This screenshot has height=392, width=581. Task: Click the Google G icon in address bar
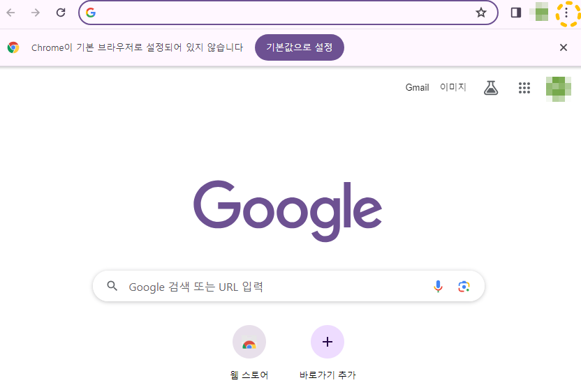91,13
